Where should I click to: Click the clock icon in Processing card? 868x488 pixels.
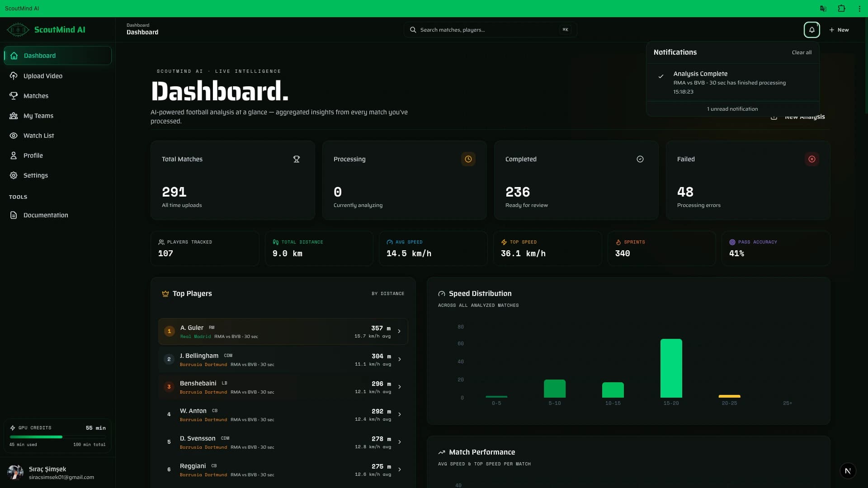click(468, 159)
